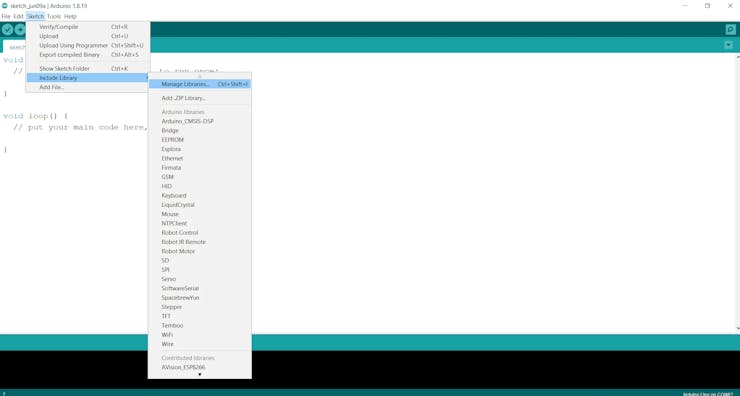Click the tab menu dropdown arrow
The height and width of the screenshot is (396, 740).
coord(729,45)
